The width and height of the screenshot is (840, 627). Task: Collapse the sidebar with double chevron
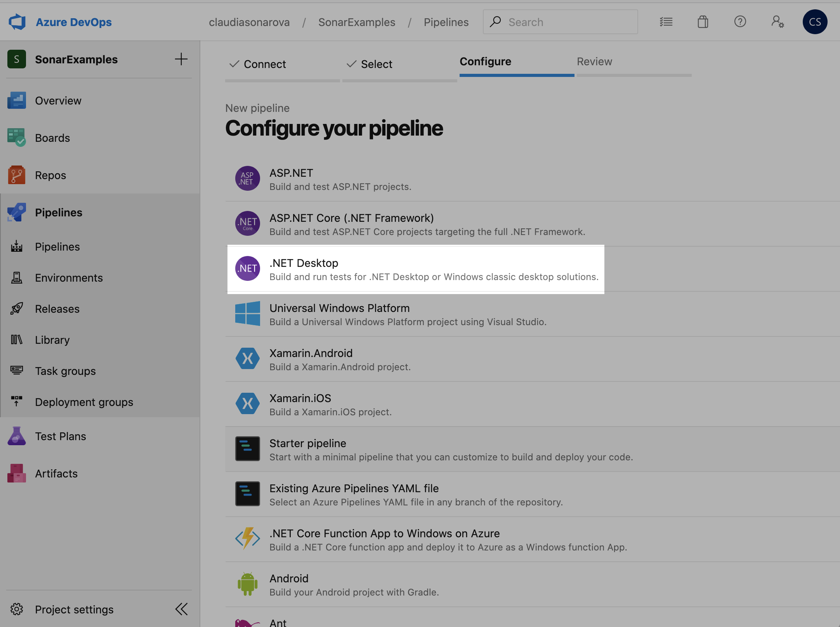tap(181, 609)
